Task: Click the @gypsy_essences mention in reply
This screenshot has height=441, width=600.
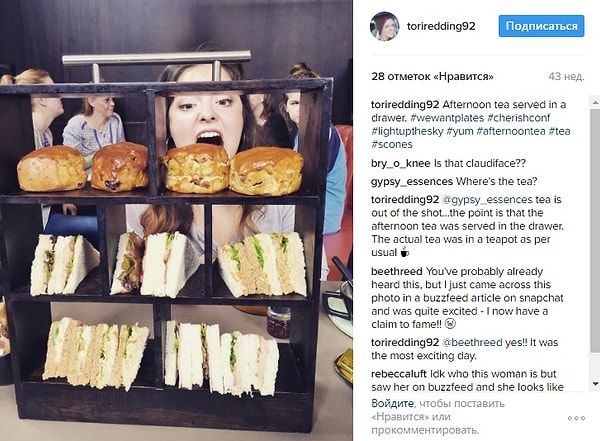Action: coord(487,200)
